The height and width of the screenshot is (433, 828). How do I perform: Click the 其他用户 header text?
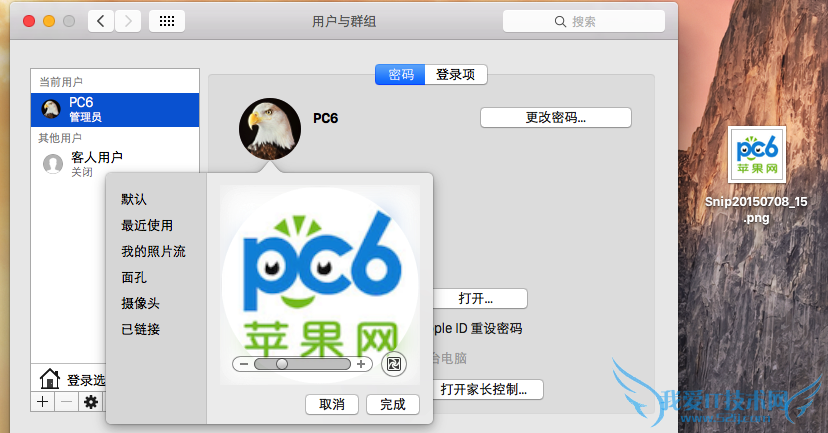coord(60,138)
